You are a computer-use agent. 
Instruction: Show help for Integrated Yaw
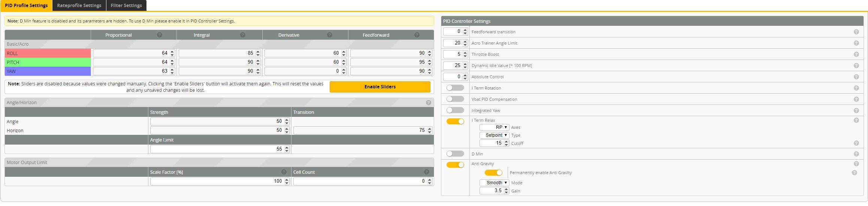[856, 110]
